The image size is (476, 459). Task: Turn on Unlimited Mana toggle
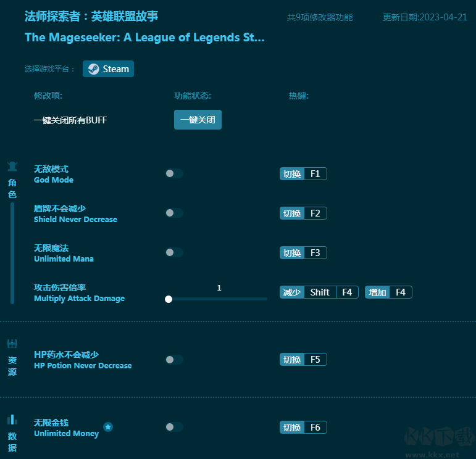coord(174,253)
